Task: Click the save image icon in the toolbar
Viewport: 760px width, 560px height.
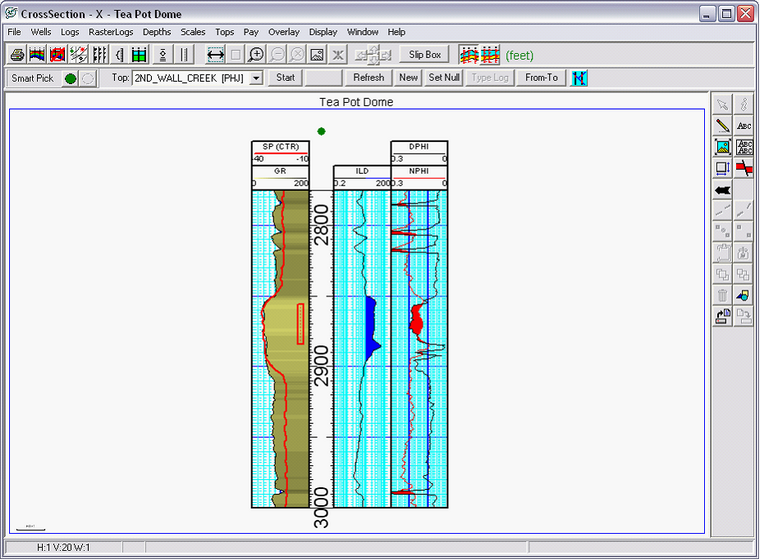Action: (316, 54)
